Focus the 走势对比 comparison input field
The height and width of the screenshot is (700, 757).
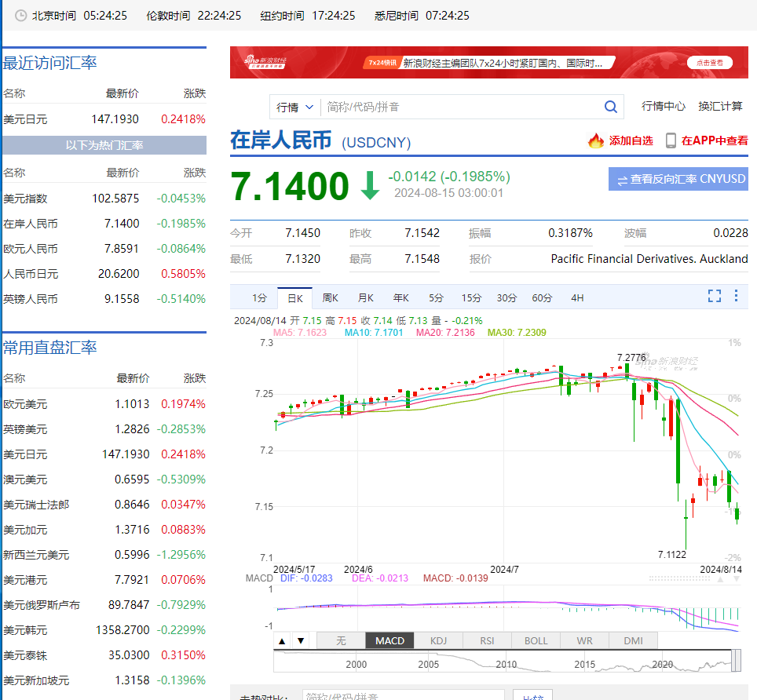click(x=404, y=695)
